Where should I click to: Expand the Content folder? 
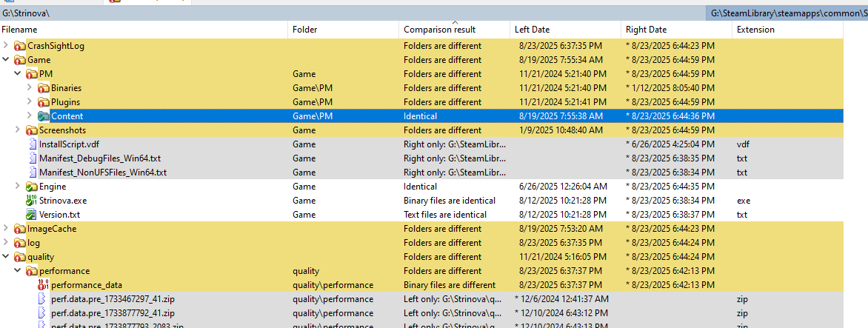(30, 116)
